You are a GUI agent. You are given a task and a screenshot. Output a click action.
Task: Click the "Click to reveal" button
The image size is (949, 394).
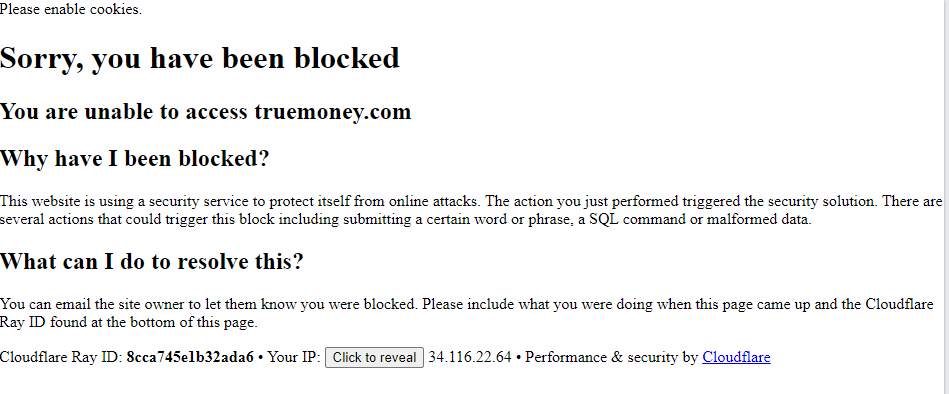pyautogui.click(x=374, y=357)
